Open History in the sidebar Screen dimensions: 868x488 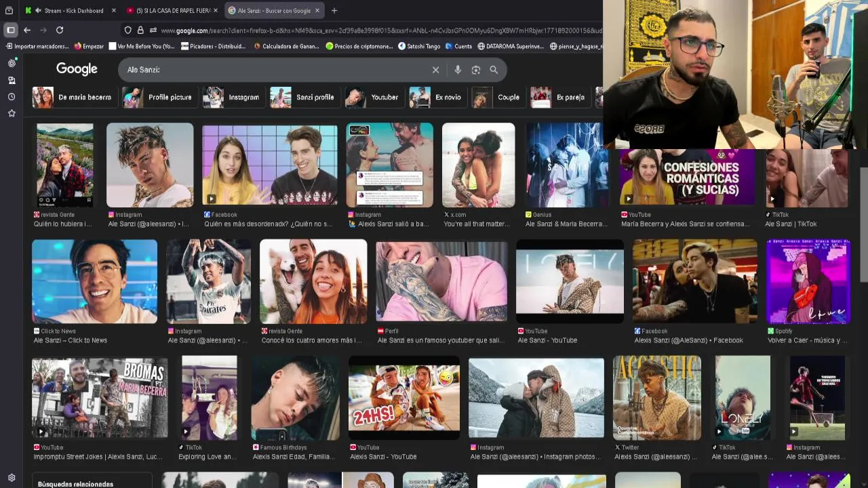[x=12, y=97]
